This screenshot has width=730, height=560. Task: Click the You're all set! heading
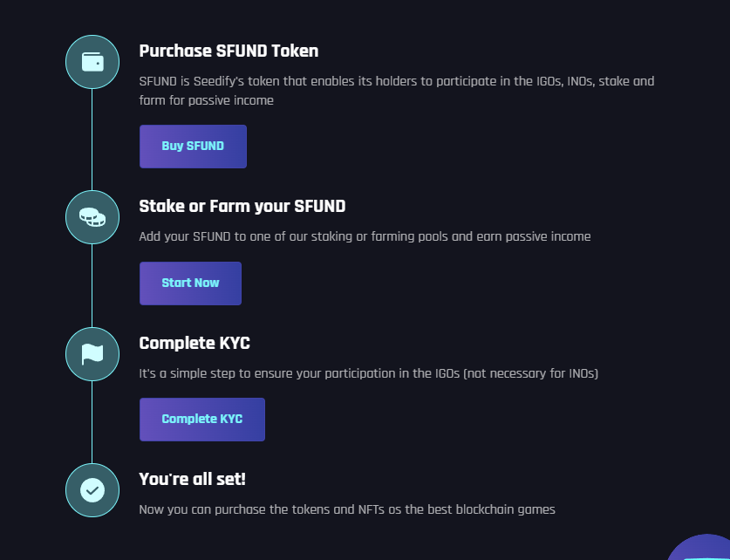192,479
